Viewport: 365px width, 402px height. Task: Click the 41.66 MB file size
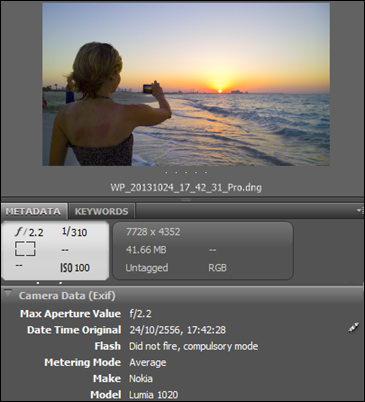pyautogui.click(x=146, y=250)
